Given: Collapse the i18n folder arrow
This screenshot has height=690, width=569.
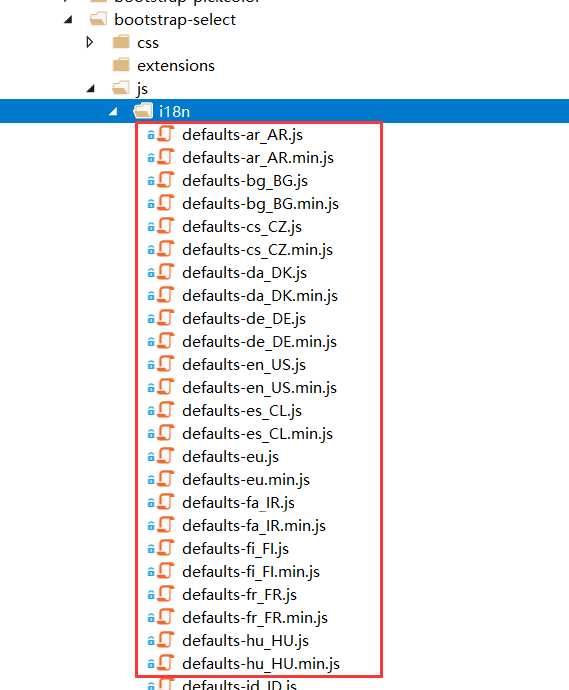Looking at the screenshot, I should tap(114, 112).
